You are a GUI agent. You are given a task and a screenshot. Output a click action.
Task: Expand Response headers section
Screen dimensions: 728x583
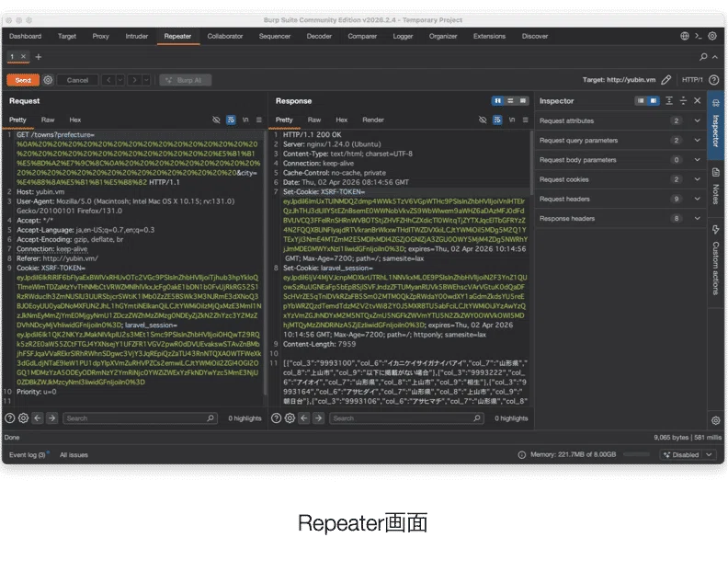pos(620,218)
